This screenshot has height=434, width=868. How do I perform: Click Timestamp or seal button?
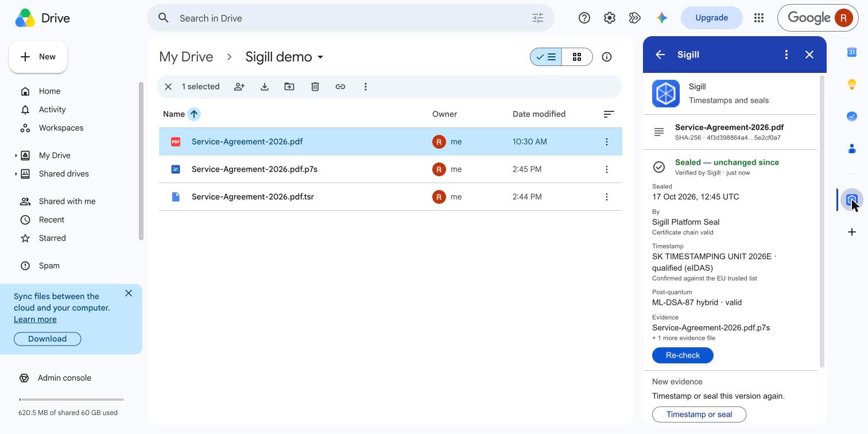click(699, 414)
